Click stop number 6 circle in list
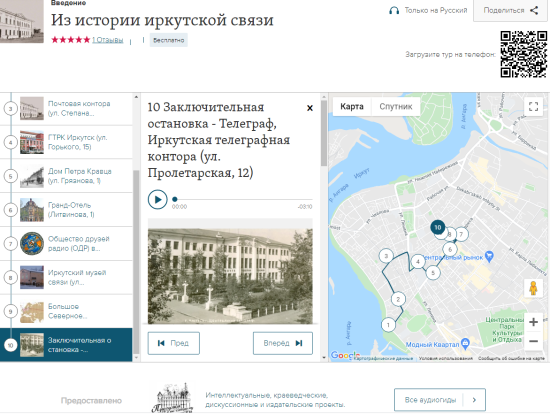 11,210
